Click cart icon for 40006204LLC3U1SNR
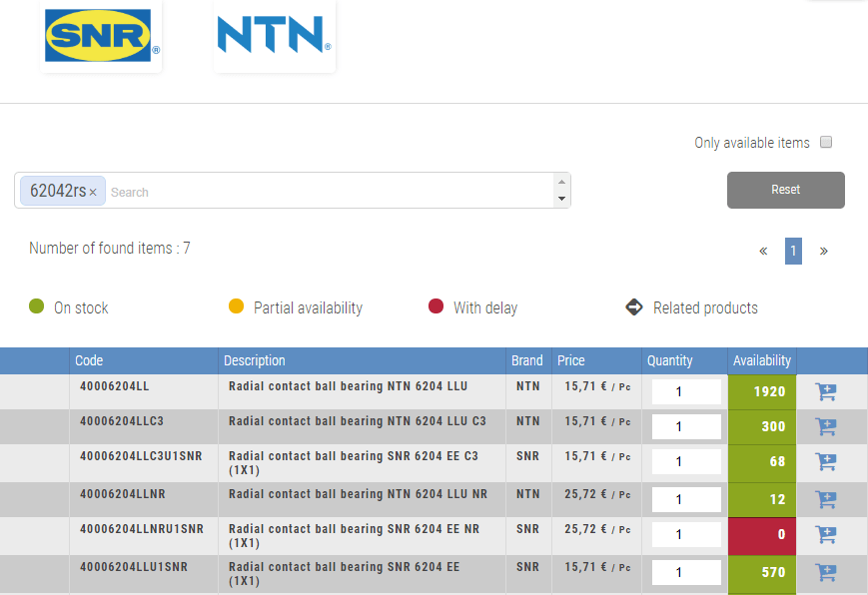Image resolution: width=868 pixels, height=595 pixels. point(825,462)
